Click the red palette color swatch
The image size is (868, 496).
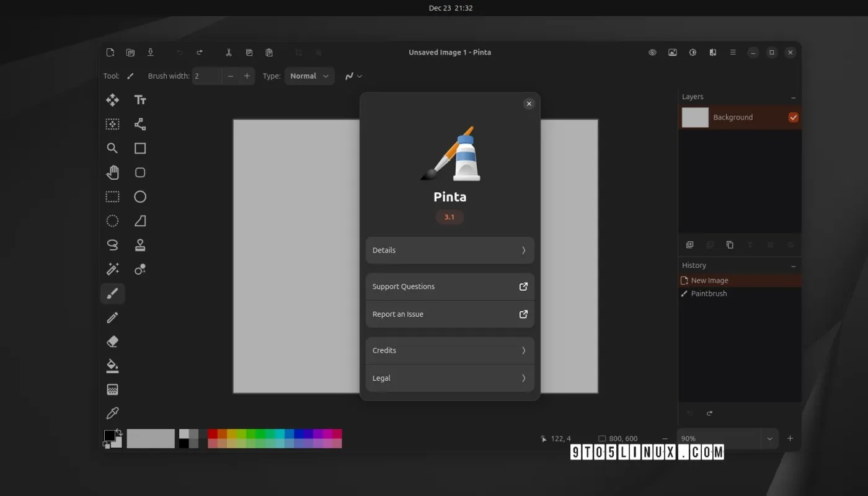pyautogui.click(x=212, y=434)
